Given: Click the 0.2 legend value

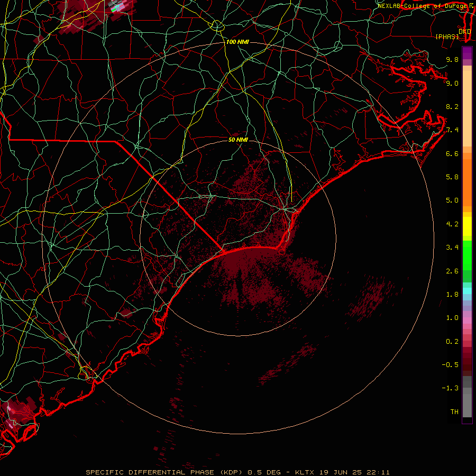Looking at the screenshot, I should 452,342.
